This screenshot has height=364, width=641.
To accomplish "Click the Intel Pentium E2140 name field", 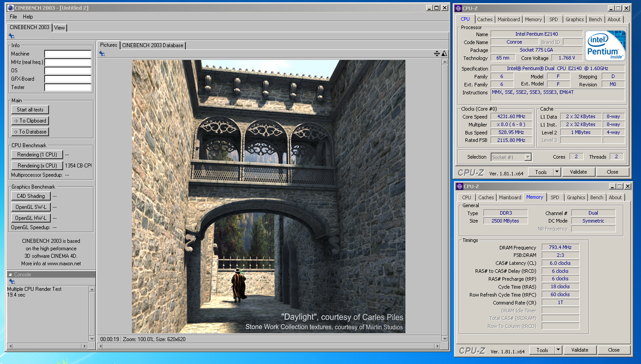I will [x=536, y=34].
